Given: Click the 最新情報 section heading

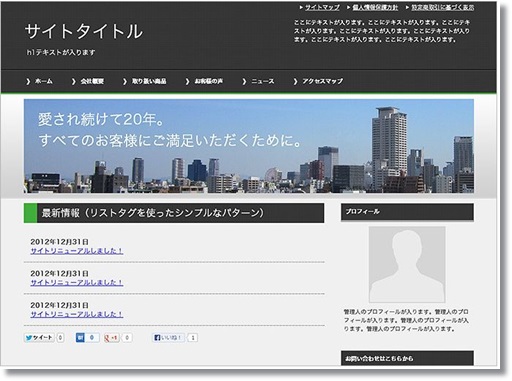Looking at the screenshot, I should pyautogui.click(x=174, y=213).
